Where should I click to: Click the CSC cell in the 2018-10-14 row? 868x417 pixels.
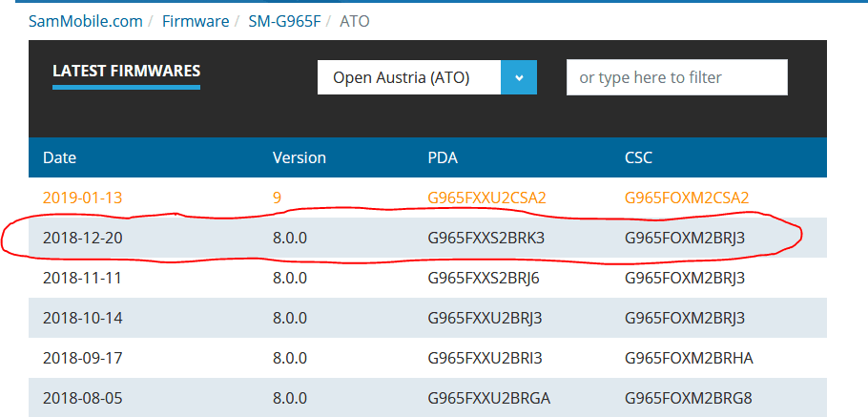[685, 319]
